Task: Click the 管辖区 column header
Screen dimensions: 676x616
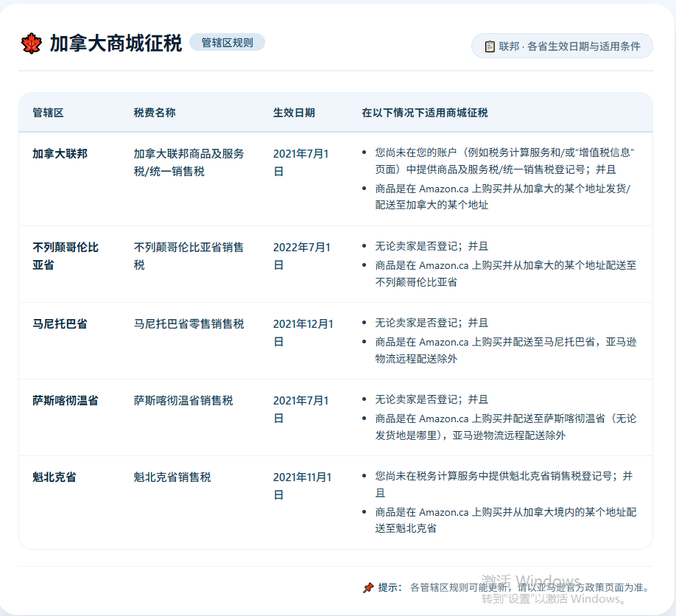Action: point(48,113)
